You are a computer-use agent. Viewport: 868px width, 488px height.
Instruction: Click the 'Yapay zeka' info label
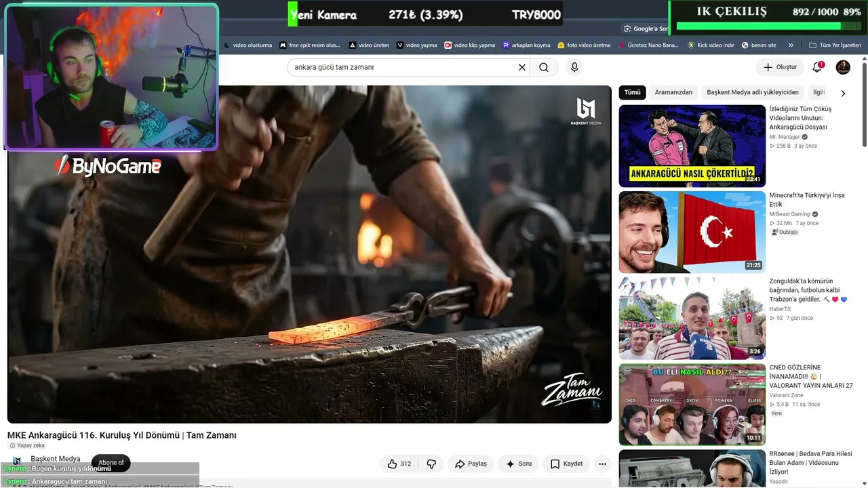click(27, 445)
